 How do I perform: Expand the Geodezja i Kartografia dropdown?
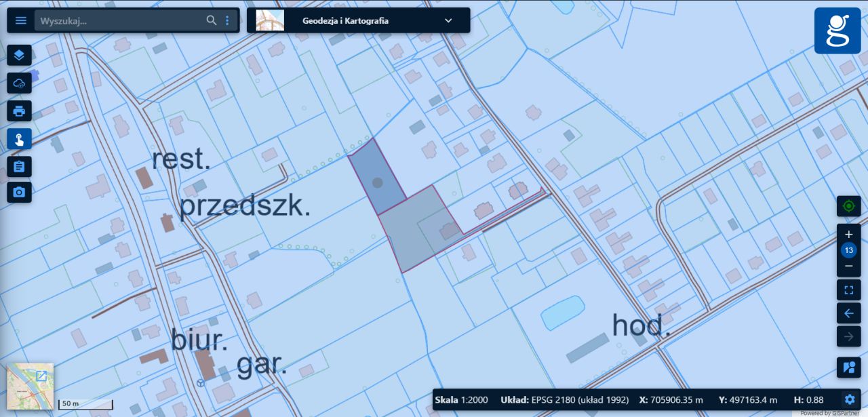coord(448,20)
